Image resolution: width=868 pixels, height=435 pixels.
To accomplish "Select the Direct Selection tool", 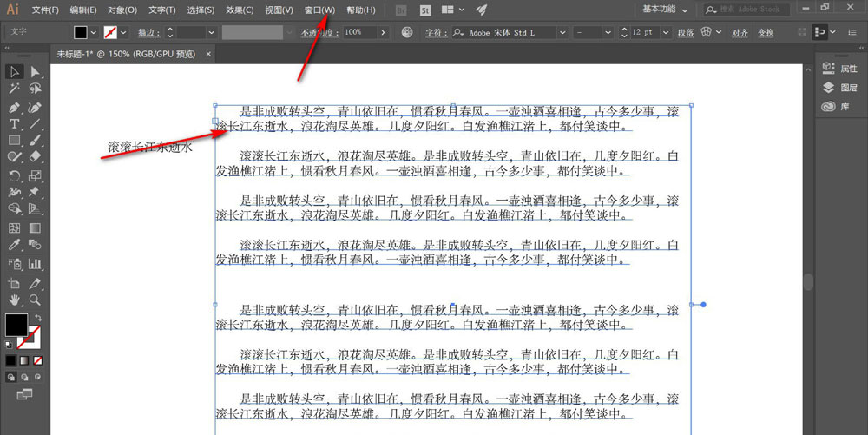I will tap(35, 72).
